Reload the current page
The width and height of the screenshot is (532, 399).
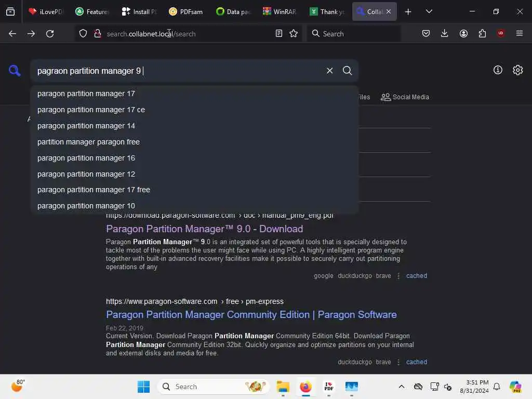[x=50, y=34]
